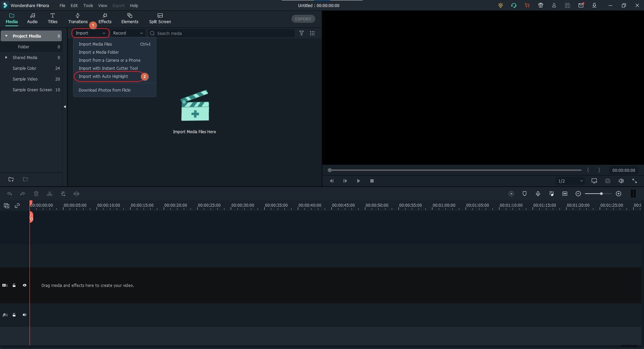Click the Undo icon above the timeline
644x349 pixels.
click(x=9, y=194)
